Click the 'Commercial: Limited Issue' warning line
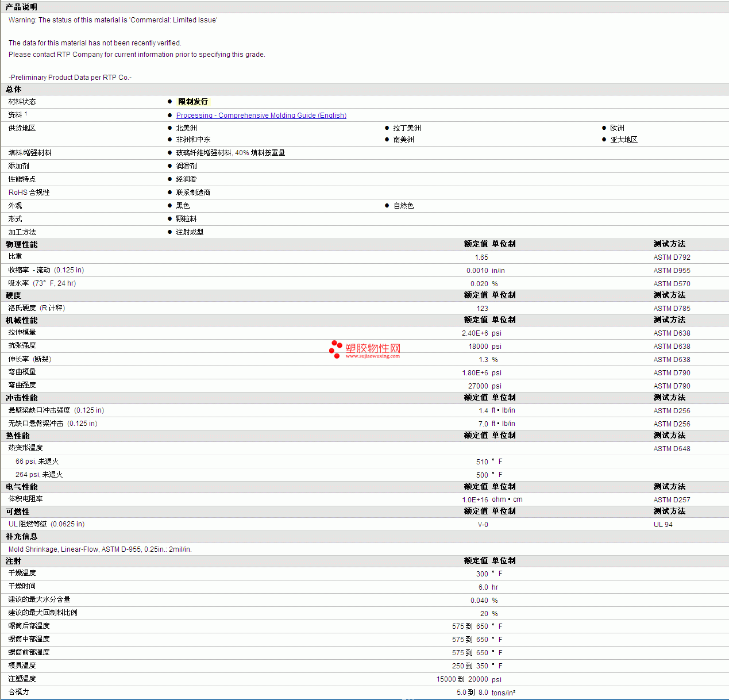 pos(113,20)
